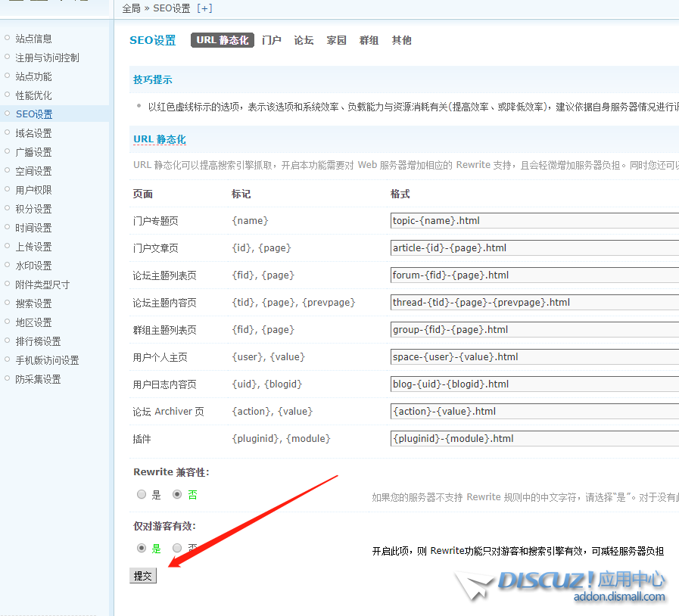The width and height of the screenshot is (679, 616).
Task: Open 注册与访问控制 settings
Action: point(47,58)
